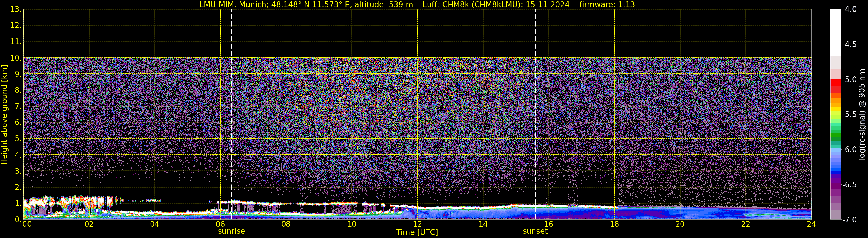Image resolution: width=868 pixels, height=238 pixels.
Task: Click the '13.' height axis tick label
Action: (x=16, y=10)
